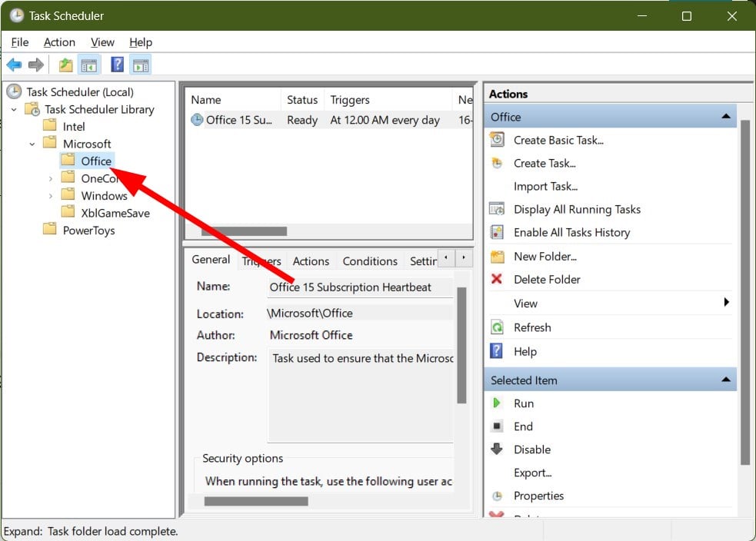Click Enable All Tasks History link

pyautogui.click(x=572, y=233)
